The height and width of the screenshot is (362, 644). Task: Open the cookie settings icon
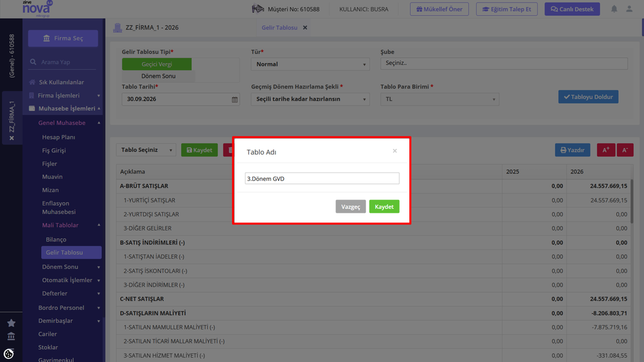(x=9, y=354)
